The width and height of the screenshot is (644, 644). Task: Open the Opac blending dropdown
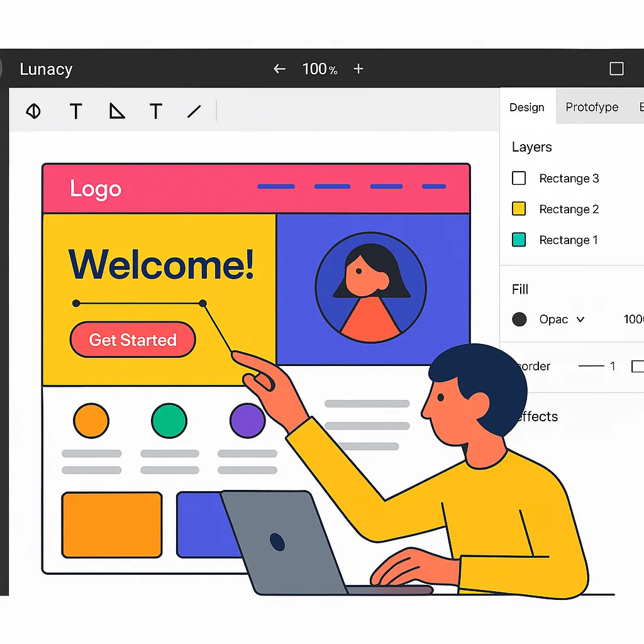coord(580,319)
